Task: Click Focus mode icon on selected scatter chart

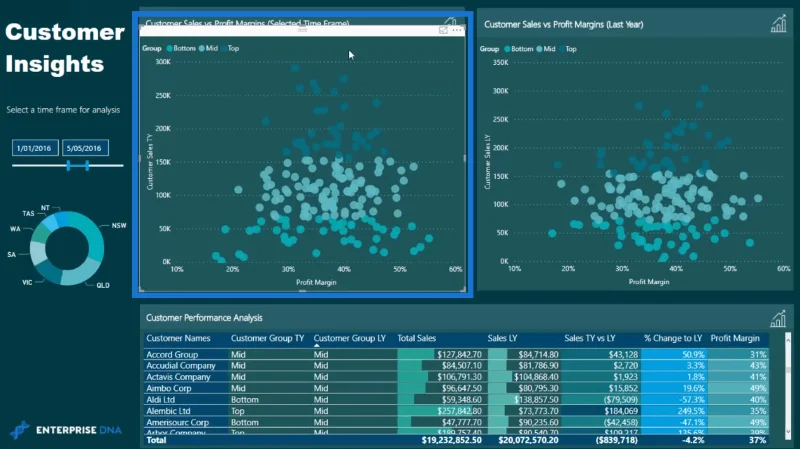Action: point(443,31)
